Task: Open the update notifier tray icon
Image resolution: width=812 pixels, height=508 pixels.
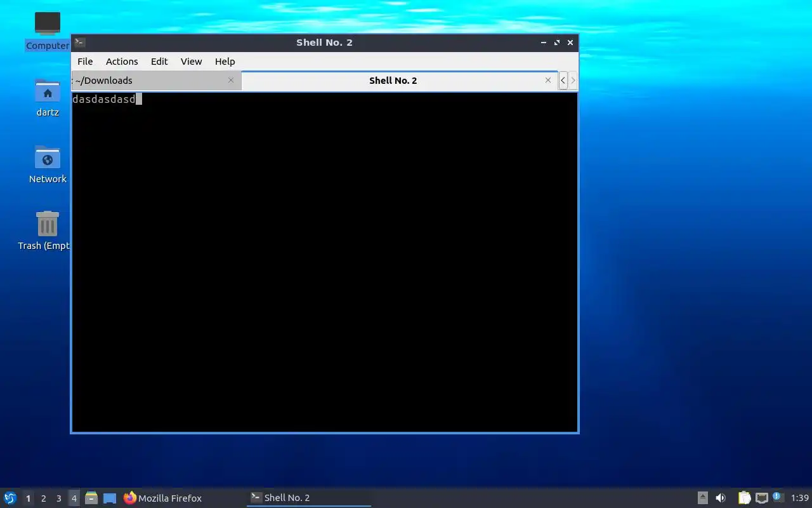Action: tap(778, 497)
